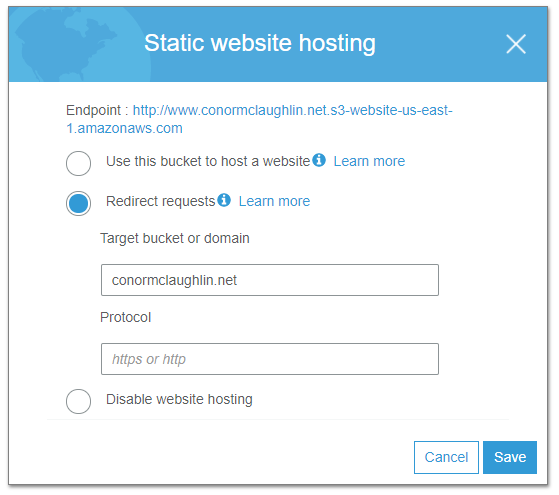This screenshot has width=559, height=495.
Task: Click the 'Protocol' field label
Action: [125, 317]
